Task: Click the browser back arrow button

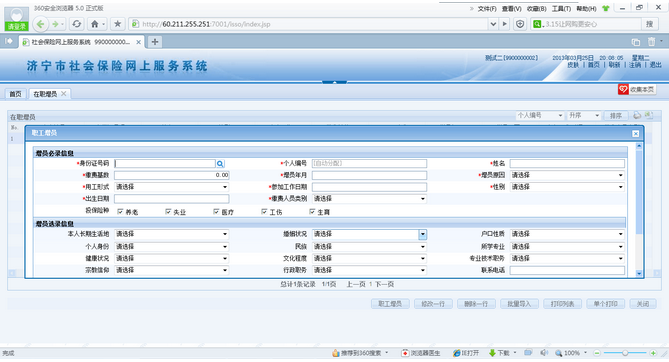Action: (x=41, y=24)
